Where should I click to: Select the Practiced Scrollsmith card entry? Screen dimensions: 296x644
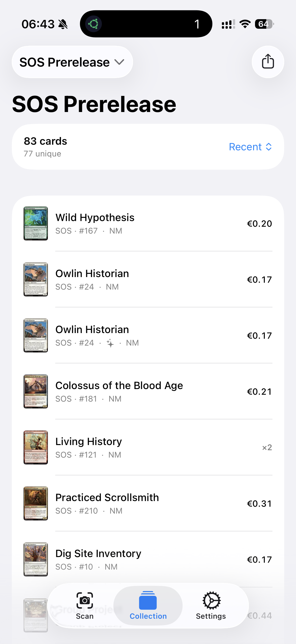(x=107, y=503)
